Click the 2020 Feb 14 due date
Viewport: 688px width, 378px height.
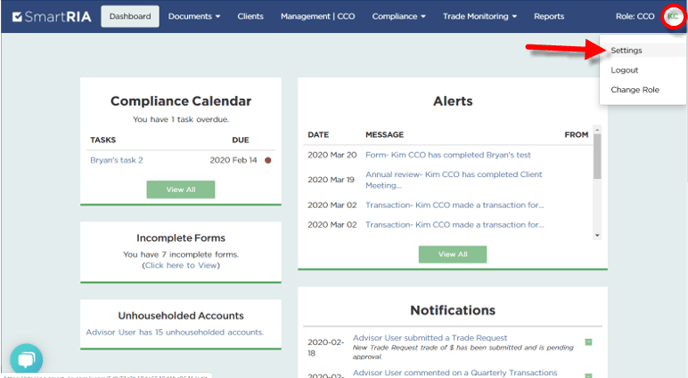[x=233, y=160]
